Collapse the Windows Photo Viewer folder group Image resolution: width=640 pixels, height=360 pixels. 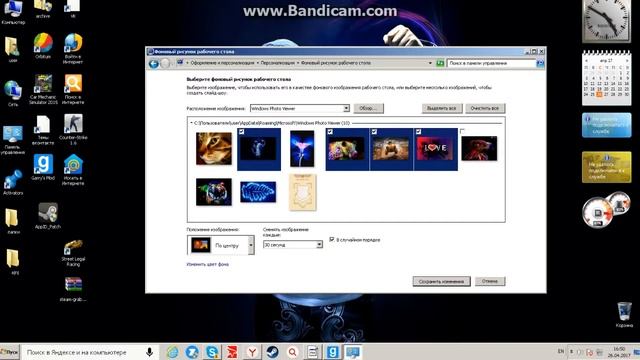coord(191,122)
